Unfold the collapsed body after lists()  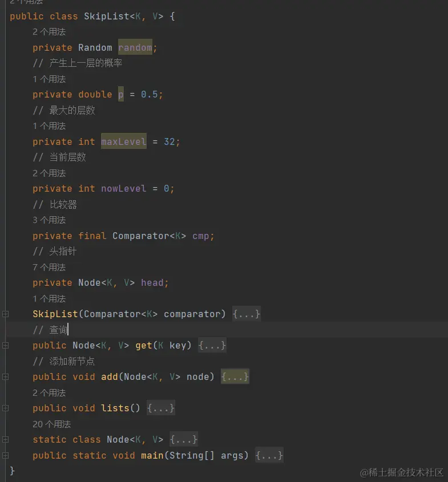point(161,408)
